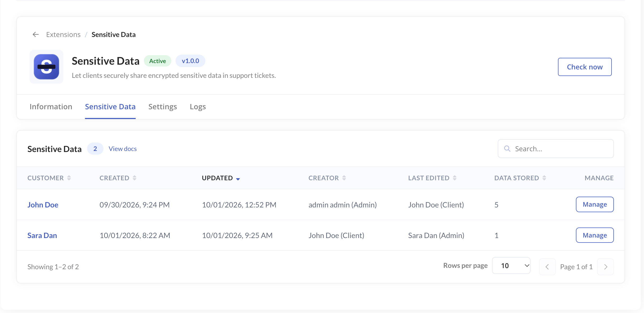Click the Page 1 of 1 label
Screen dimensions: 644x313
(x=576, y=267)
